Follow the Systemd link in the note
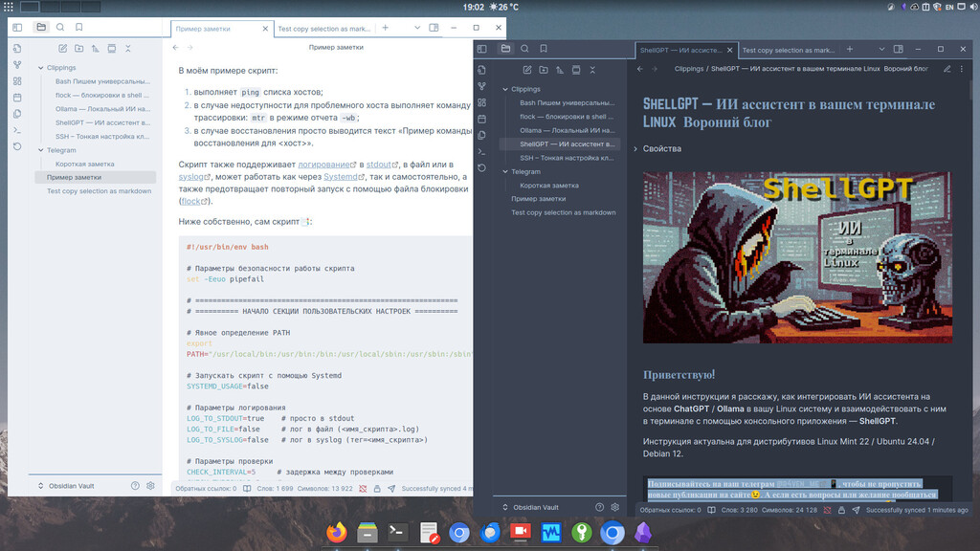980x551 pixels. click(343, 177)
